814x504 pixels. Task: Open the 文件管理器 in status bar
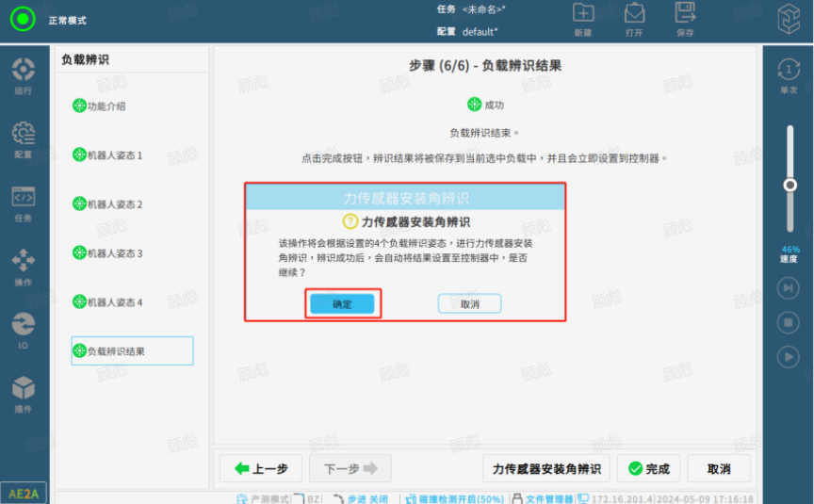(547, 498)
